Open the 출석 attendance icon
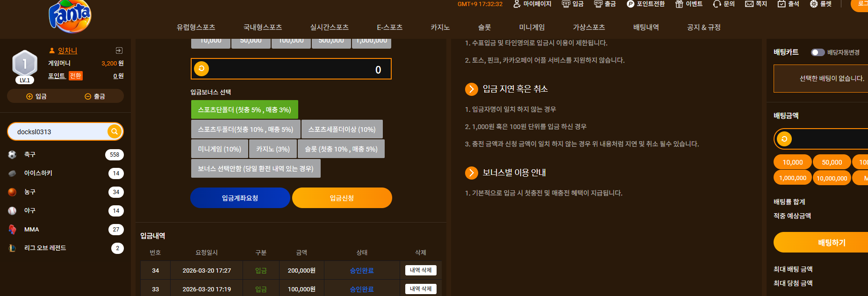Screen dimensions: 868x296 (782, 4)
